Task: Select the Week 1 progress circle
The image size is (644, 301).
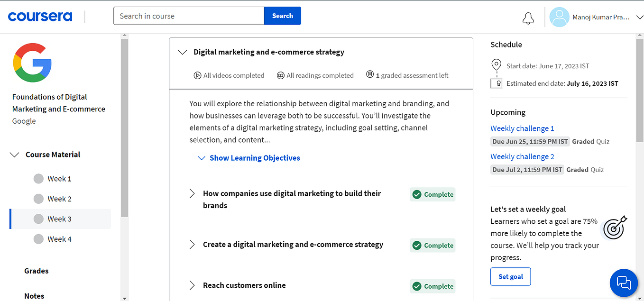Action: click(x=38, y=179)
